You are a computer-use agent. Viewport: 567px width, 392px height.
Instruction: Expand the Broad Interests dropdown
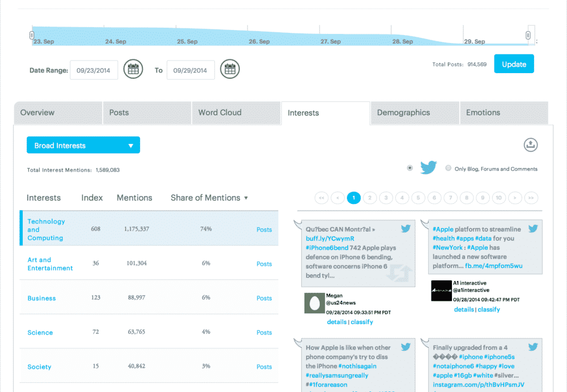point(83,146)
